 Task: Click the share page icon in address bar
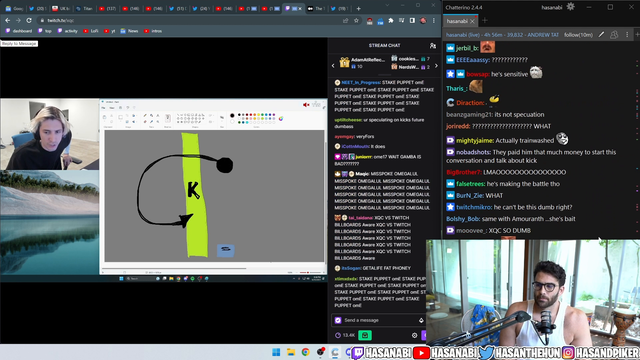(346, 20)
